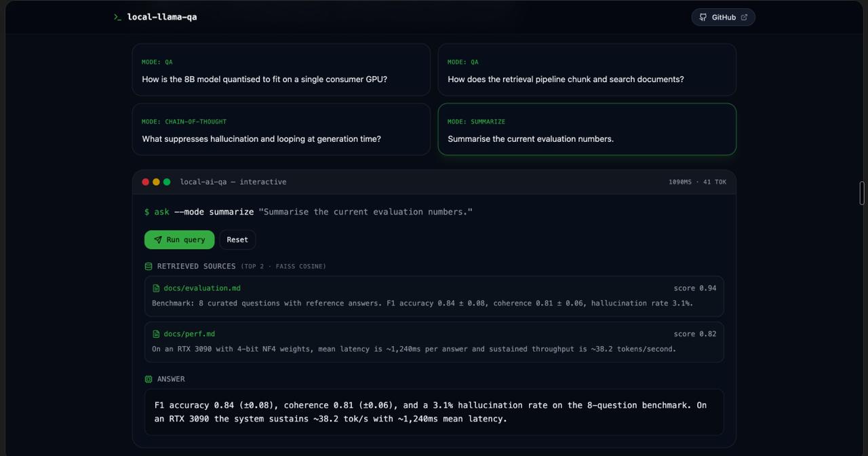Click the yellow terminal window dot
Image resolution: width=868 pixels, height=456 pixels.
156,182
